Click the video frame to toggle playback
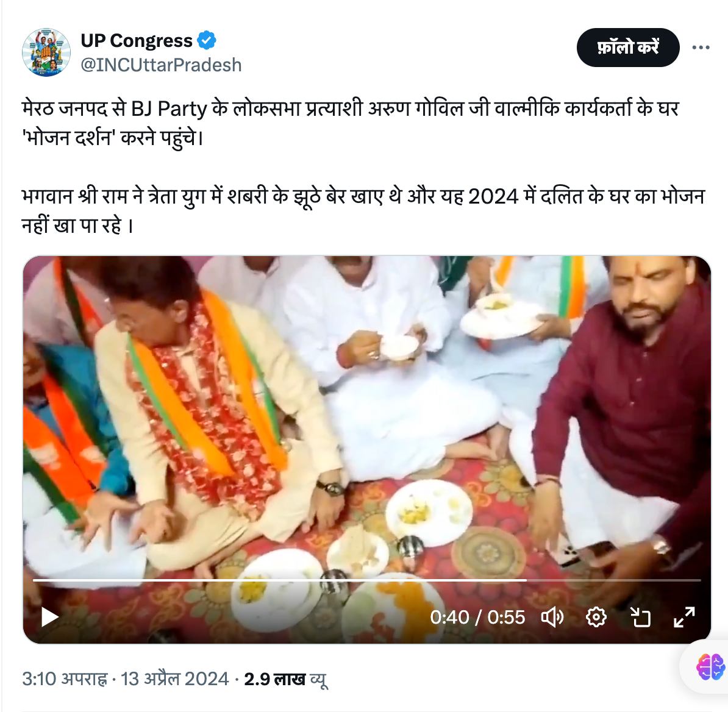The height and width of the screenshot is (712, 728). (x=367, y=418)
